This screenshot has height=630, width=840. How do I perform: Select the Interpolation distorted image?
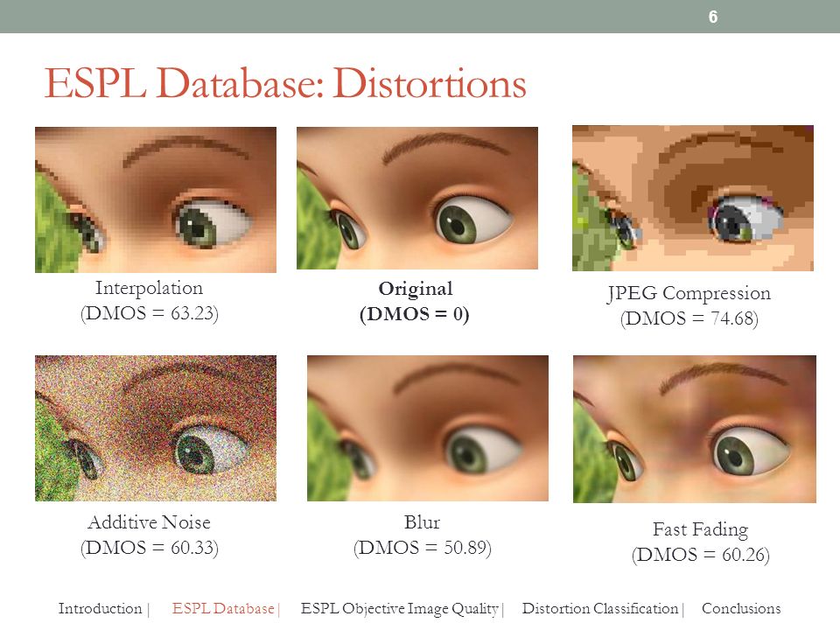coord(156,199)
